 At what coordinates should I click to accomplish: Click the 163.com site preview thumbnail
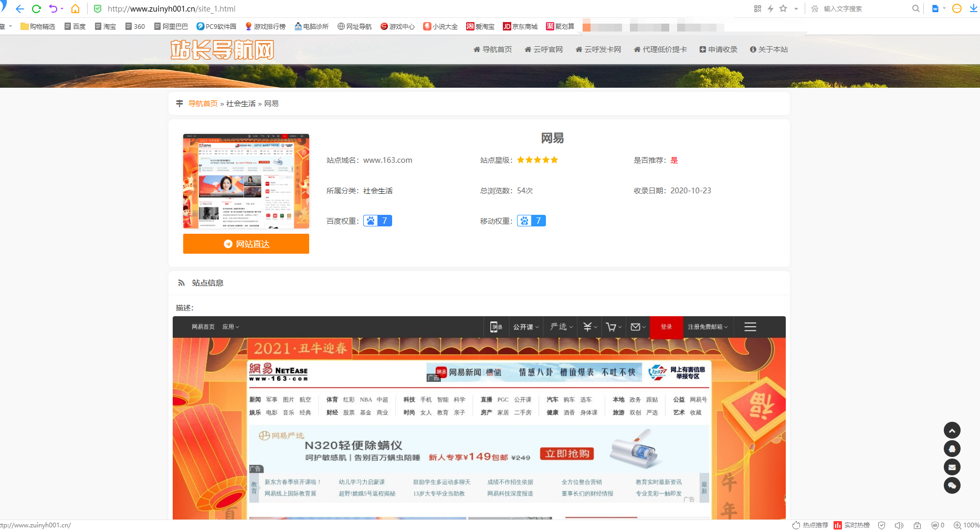pos(246,181)
